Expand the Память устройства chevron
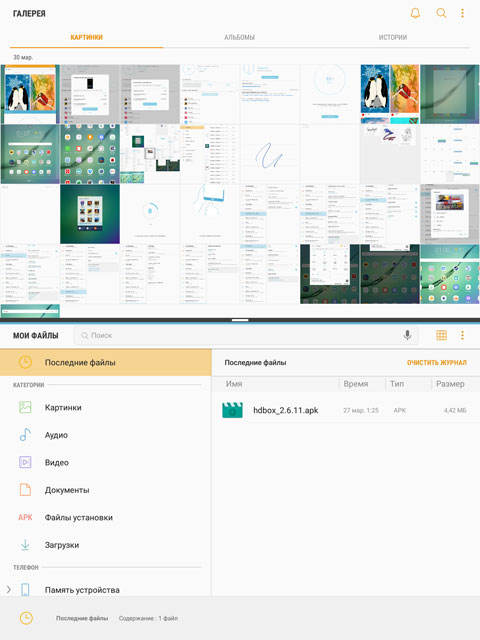The width and height of the screenshot is (480, 640). tap(9, 589)
